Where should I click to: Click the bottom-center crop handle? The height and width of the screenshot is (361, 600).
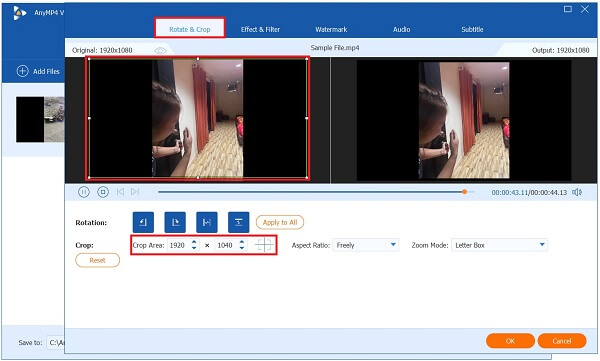pos(198,178)
